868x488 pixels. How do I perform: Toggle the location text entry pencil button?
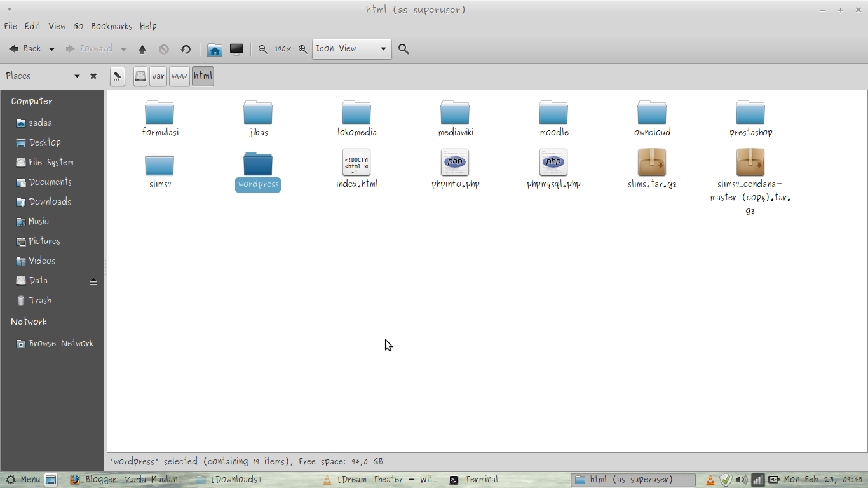[118, 76]
